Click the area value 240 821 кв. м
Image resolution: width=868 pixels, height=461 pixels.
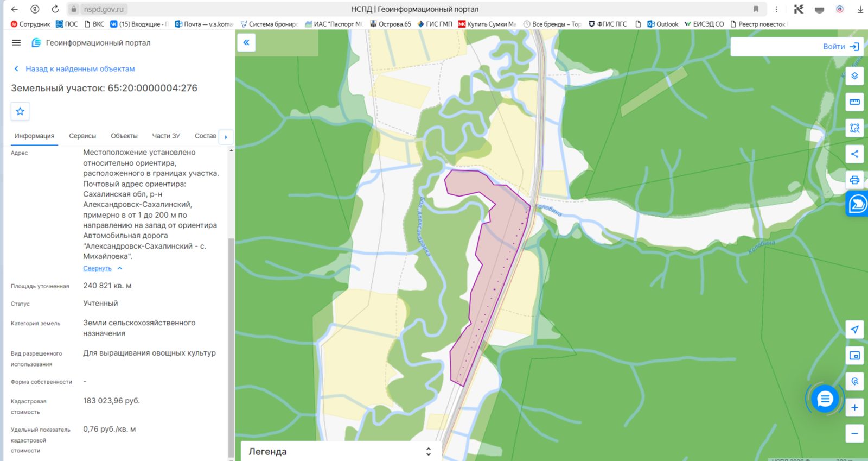pos(107,286)
